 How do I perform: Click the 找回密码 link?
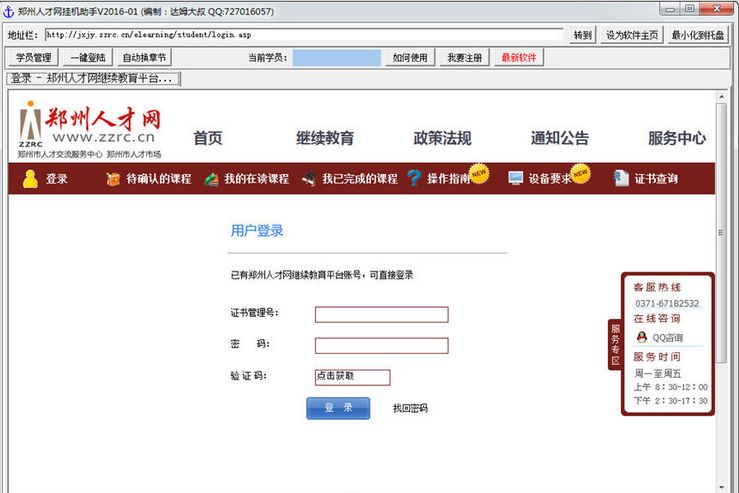click(x=410, y=408)
